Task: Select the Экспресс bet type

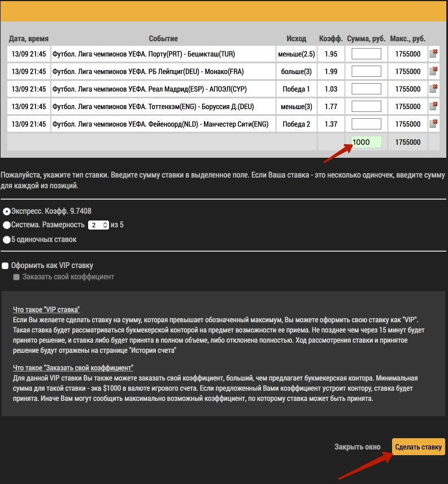Action: click(x=7, y=211)
